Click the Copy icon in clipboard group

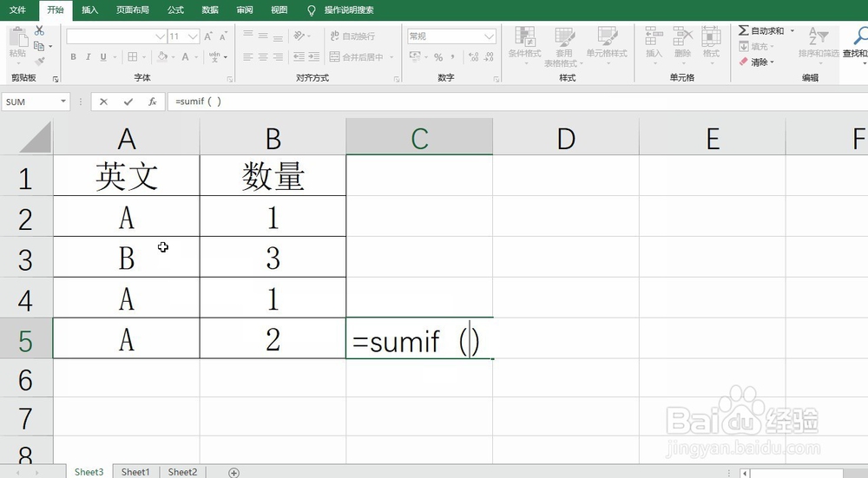tap(39, 46)
